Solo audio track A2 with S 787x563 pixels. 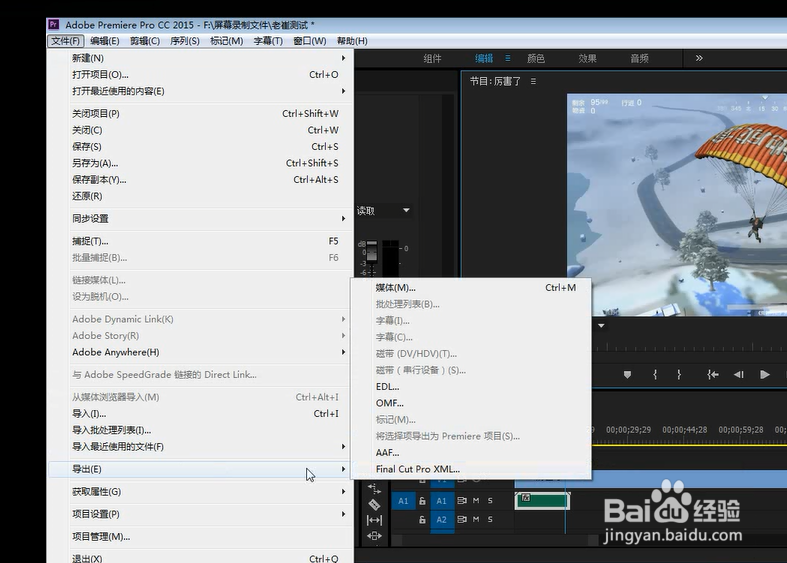pos(490,519)
